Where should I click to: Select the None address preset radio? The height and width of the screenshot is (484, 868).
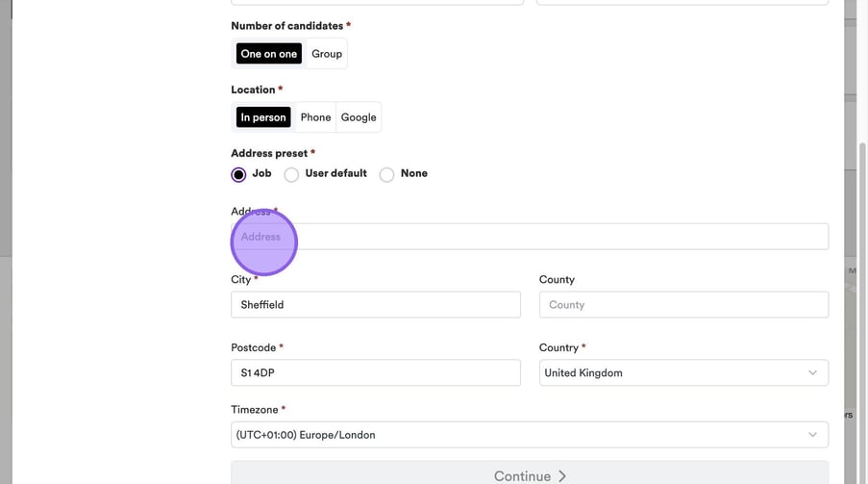coord(386,174)
